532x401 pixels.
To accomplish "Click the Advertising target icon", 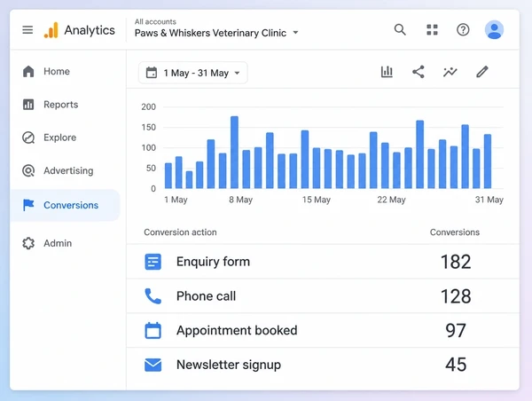I will pos(28,170).
